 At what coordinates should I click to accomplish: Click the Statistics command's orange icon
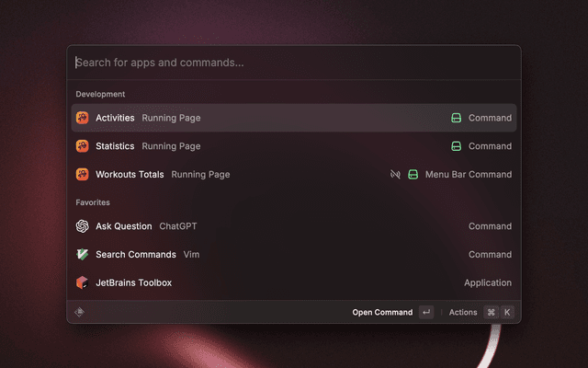coord(82,146)
